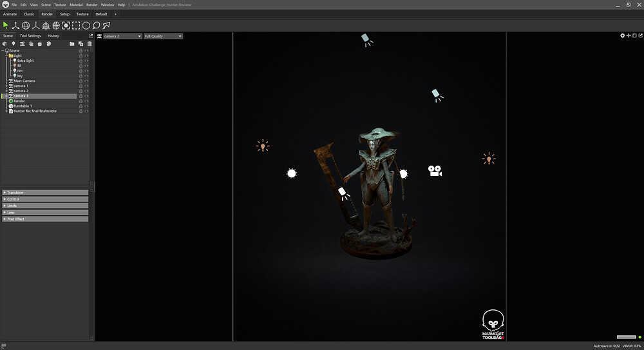Click the VRAM status text
Screen dimensions: 644x350
(x=632, y=346)
